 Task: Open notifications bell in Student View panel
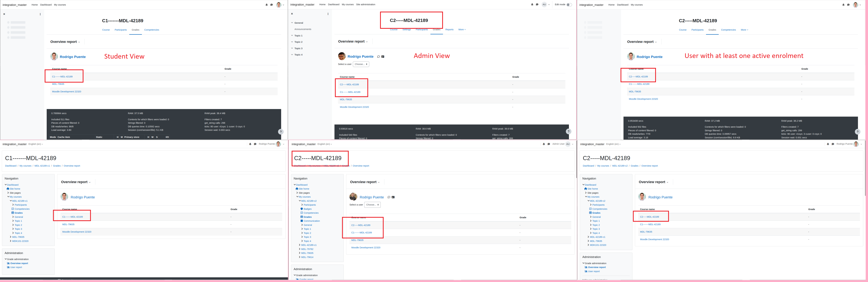[266, 5]
